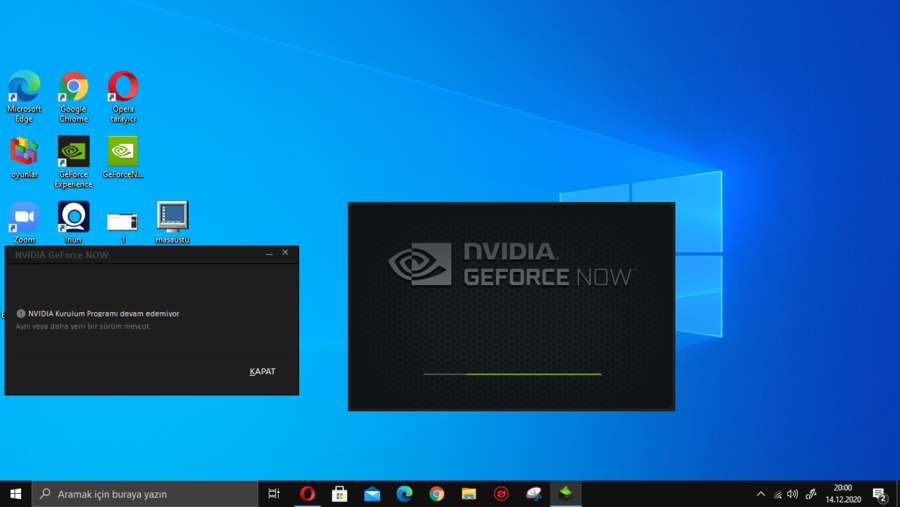Image resolution: width=900 pixels, height=507 pixels.
Task: Minimize the NVIDIA GeForce NOW installer dialog
Action: 269,253
